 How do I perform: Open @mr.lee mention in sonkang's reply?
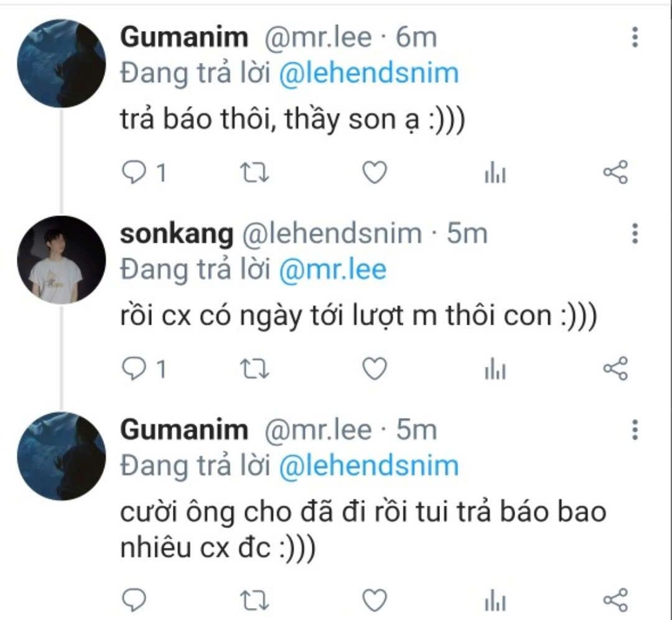332,270
